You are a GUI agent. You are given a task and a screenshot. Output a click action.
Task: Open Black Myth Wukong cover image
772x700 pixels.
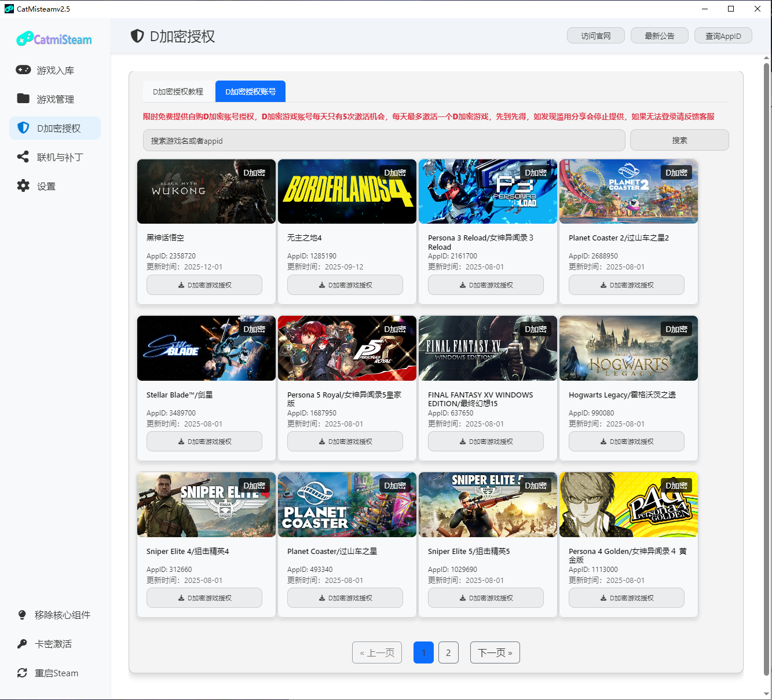[206, 192]
